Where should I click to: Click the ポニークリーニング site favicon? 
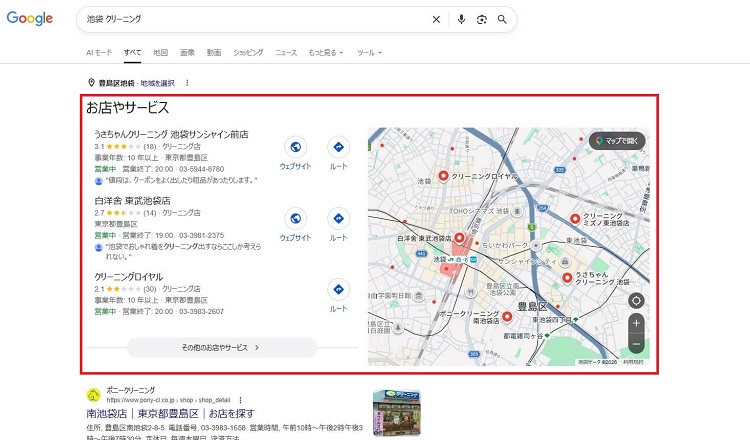[x=93, y=395]
